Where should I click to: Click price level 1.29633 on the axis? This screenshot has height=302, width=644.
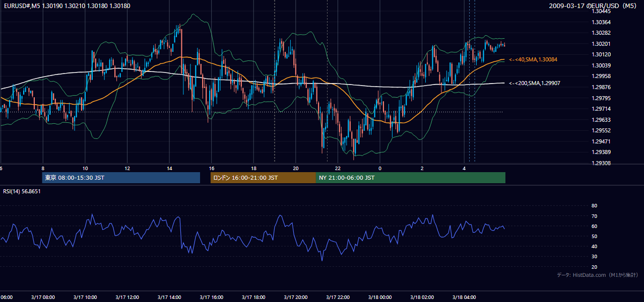tap(602, 120)
